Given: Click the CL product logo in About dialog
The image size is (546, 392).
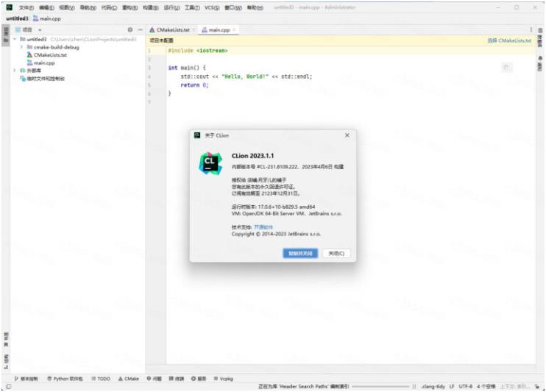Looking at the screenshot, I should 210,163.
